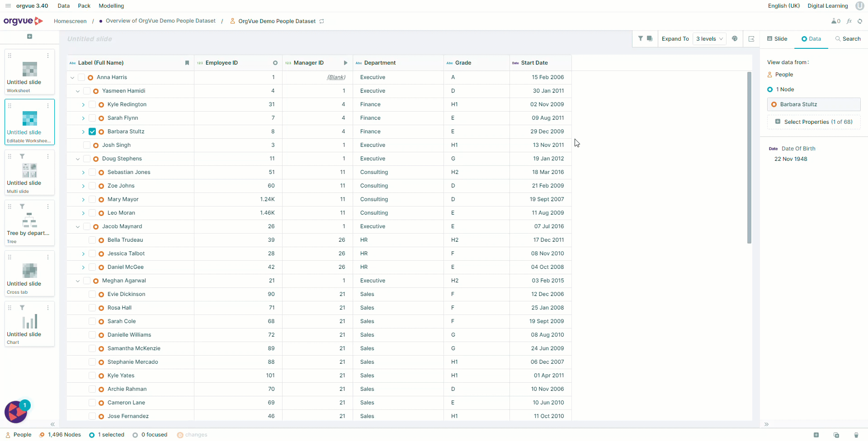Expand right panel with double chevron

(766, 424)
